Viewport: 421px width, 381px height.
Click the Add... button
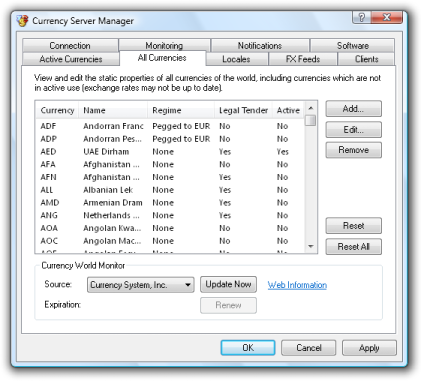pyautogui.click(x=353, y=109)
